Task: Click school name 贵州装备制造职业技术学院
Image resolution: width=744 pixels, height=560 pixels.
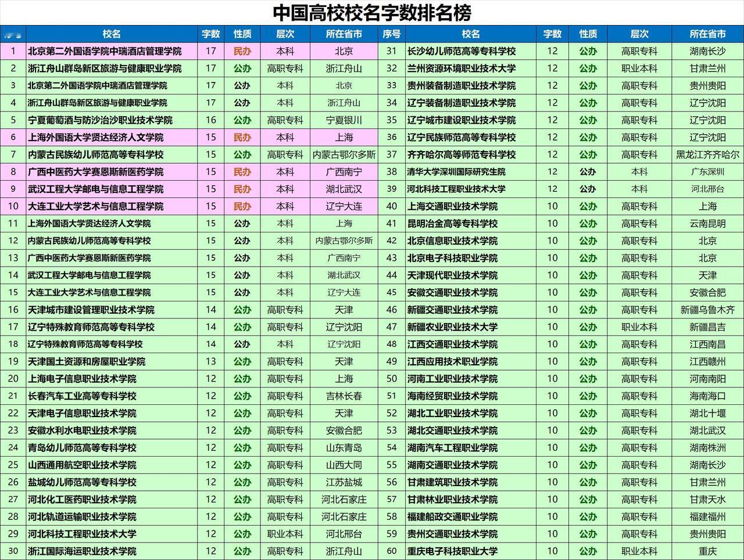Action: (x=462, y=85)
